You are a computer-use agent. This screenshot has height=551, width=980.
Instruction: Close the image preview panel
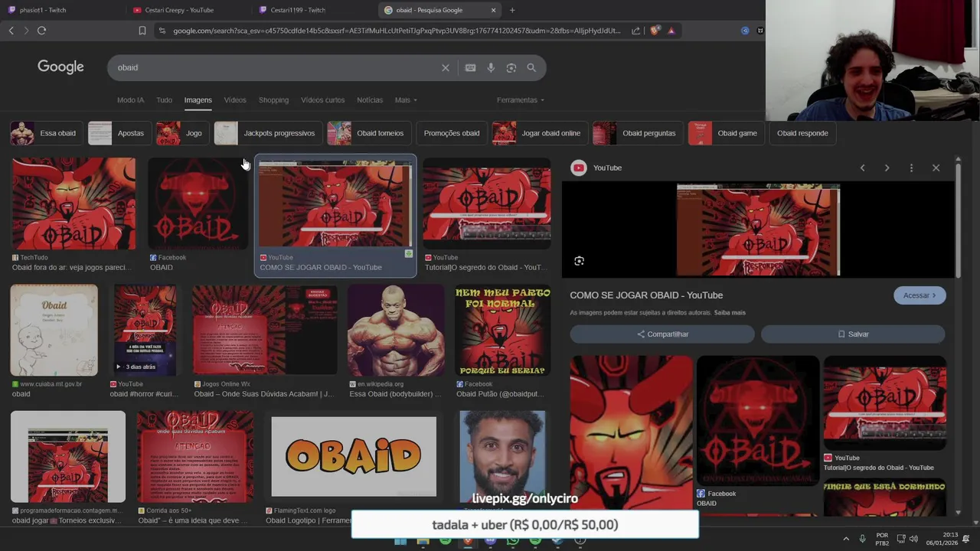(936, 168)
